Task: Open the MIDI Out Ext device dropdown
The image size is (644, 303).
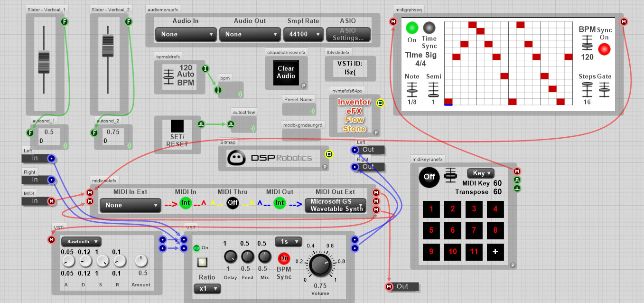Action: click(336, 205)
